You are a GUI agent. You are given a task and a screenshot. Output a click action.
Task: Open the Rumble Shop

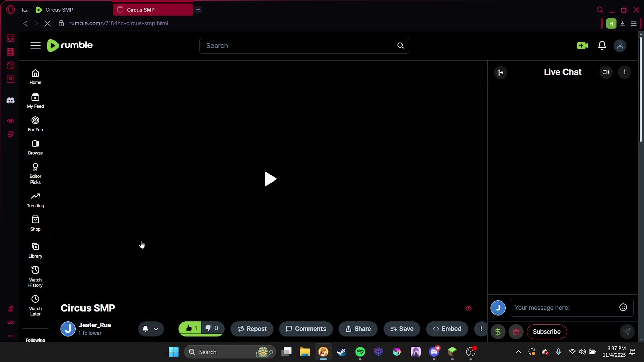click(x=35, y=223)
